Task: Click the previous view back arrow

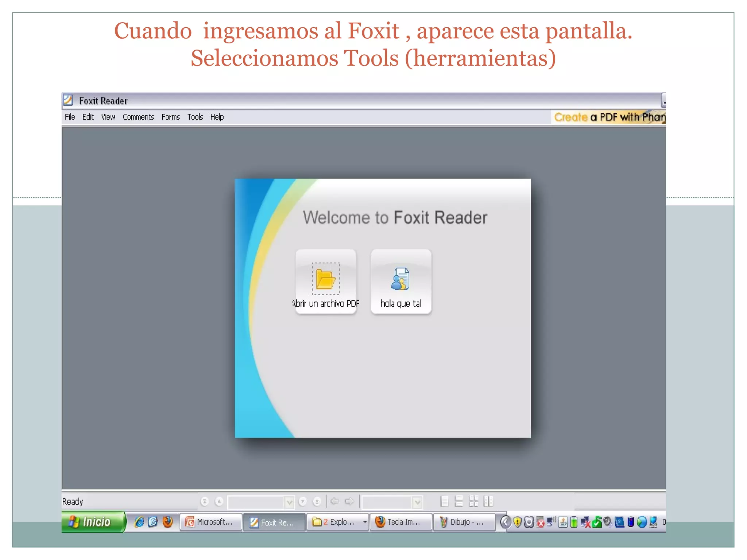Action: [x=334, y=502]
